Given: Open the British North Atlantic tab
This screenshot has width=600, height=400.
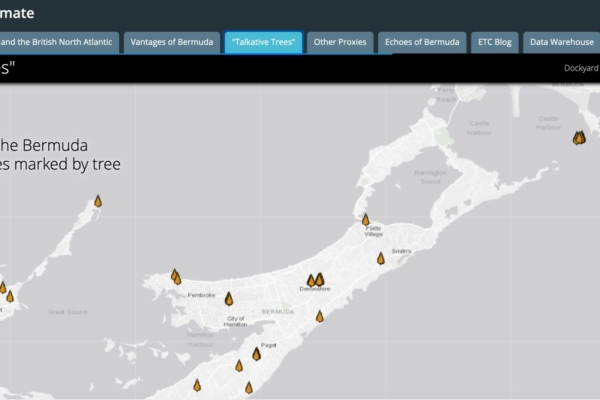Looking at the screenshot, I should click(58, 42).
